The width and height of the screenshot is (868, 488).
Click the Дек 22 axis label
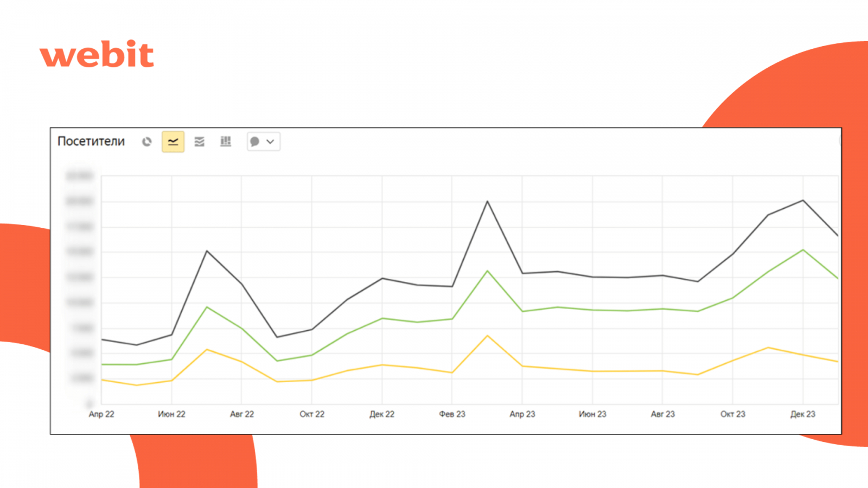pos(382,414)
